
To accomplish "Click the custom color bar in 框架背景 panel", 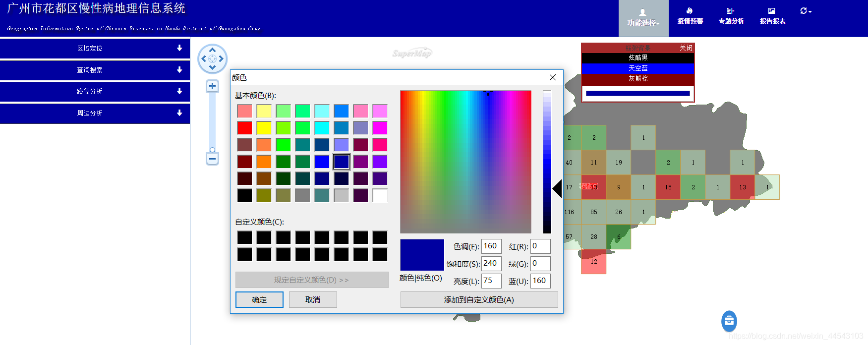I will point(637,93).
